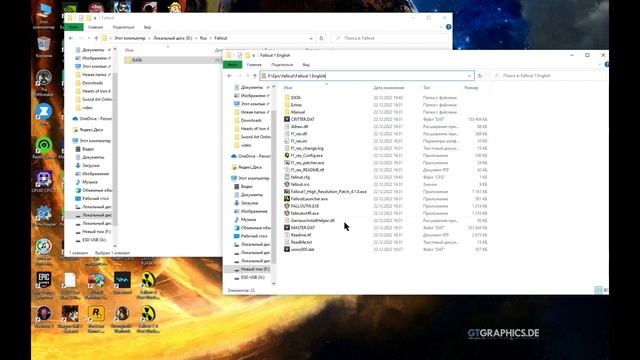Open the Вид tab in back Fallout window

pos(147,27)
